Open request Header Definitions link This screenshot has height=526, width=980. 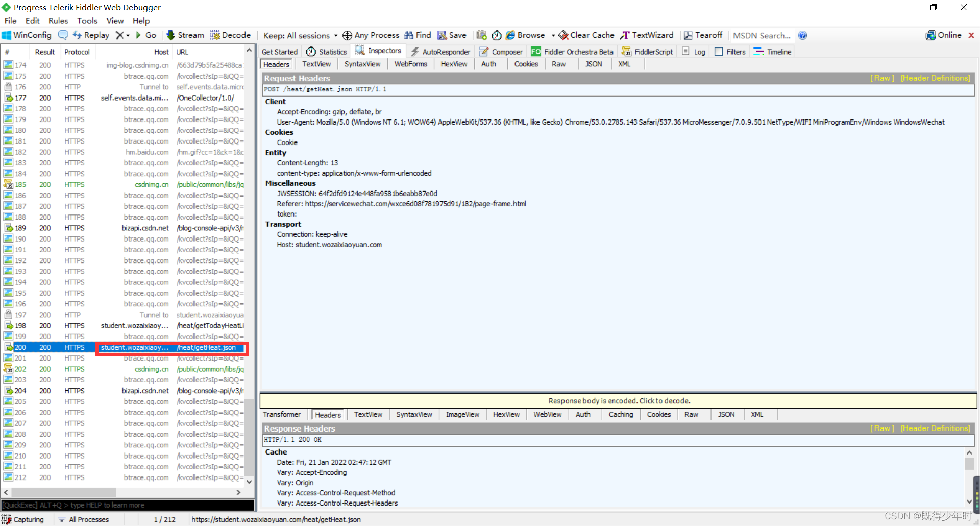point(935,78)
